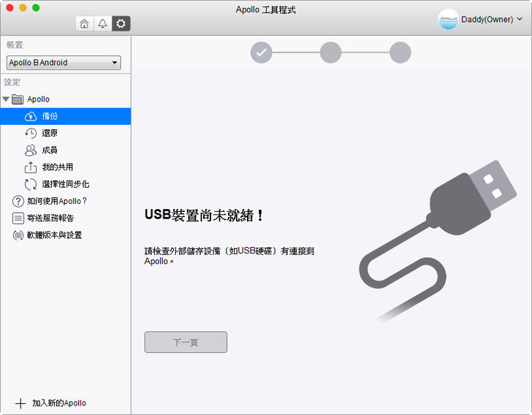
Task: Click the backup cloud upload icon
Action: [31, 116]
